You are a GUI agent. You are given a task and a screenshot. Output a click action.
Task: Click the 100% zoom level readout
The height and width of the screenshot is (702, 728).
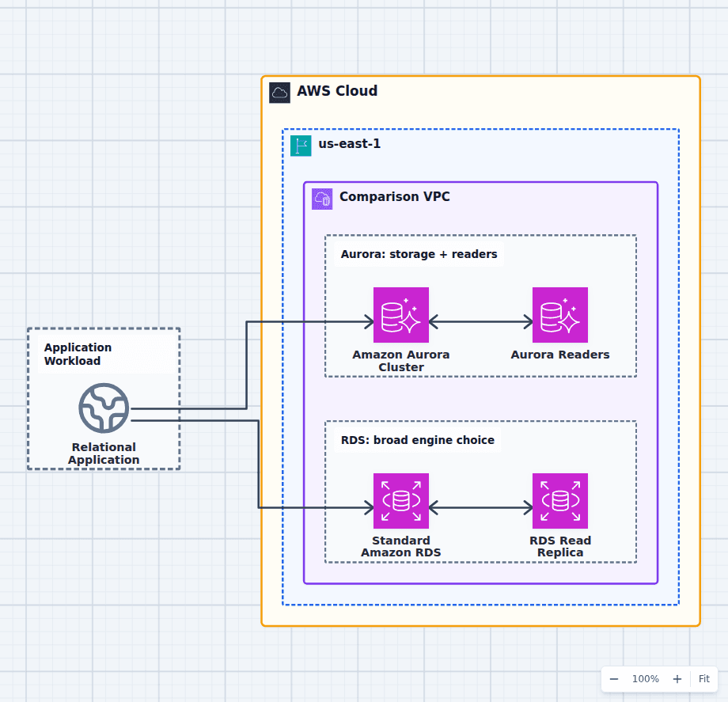tap(646, 679)
